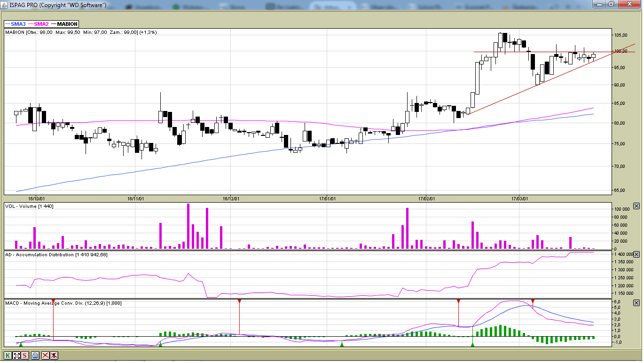Screen dimensions: 644x363
Task: Click the first red MACD sell marker
Action: pos(53,301)
